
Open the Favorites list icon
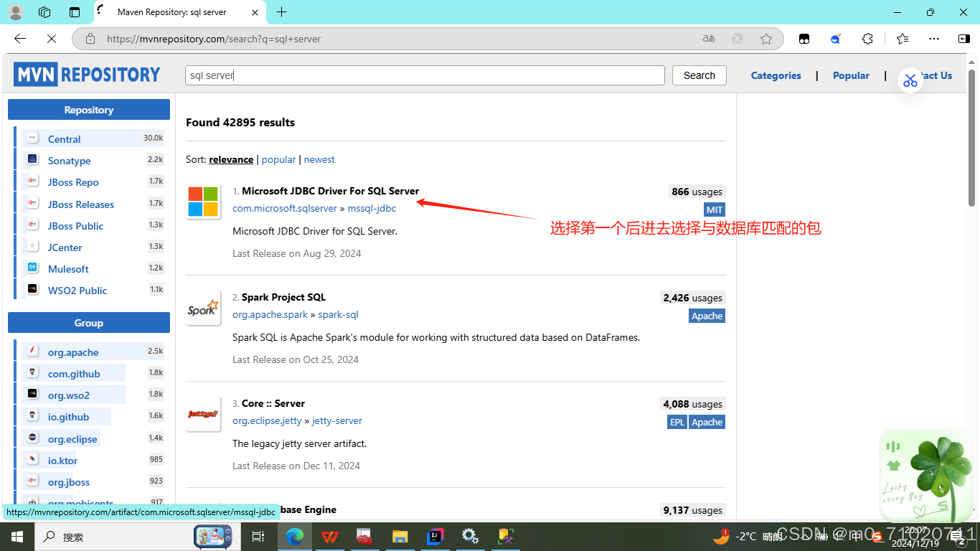tap(903, 39)
